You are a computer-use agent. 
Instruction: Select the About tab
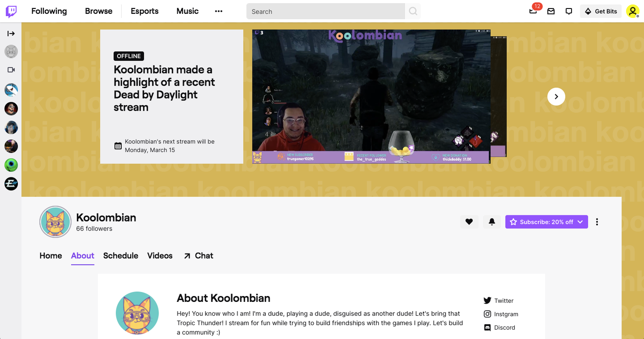(x=82, y=256)
